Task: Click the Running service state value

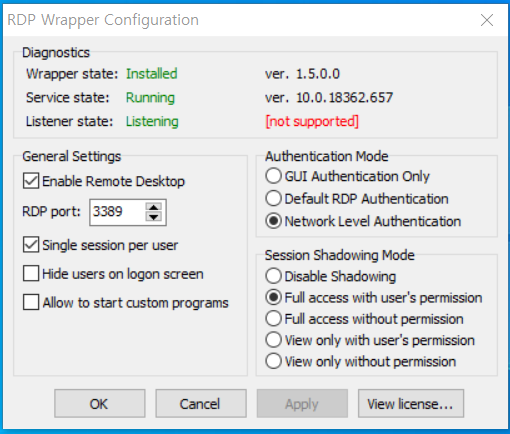Action: 150,98
